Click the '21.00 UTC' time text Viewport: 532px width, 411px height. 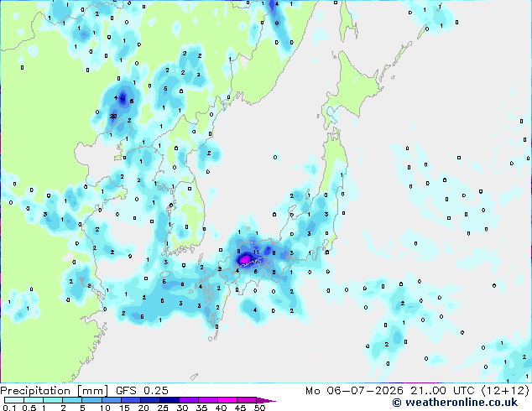(442, 391)
